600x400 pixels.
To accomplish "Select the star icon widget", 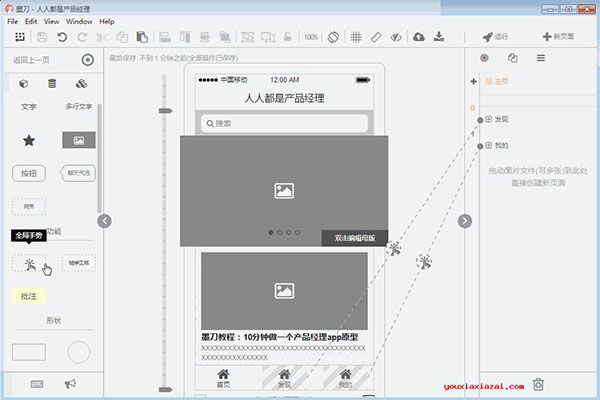I will pos(29,140).
